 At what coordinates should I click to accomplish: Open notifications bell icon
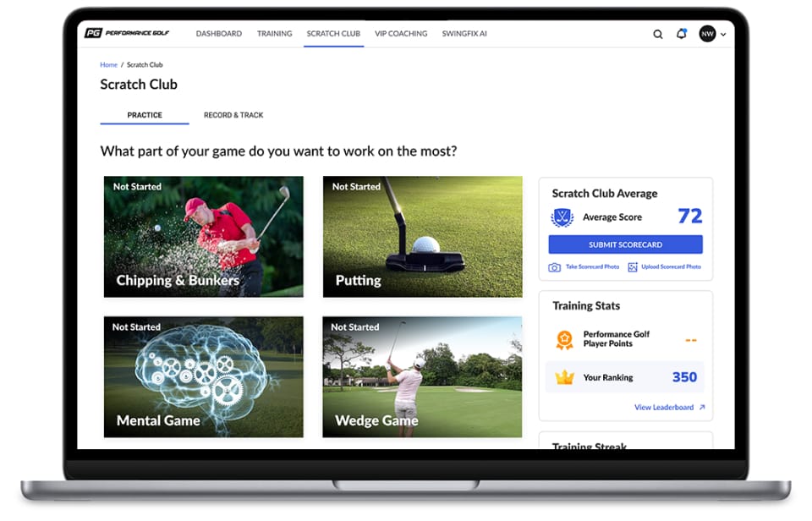pos(682,34)
